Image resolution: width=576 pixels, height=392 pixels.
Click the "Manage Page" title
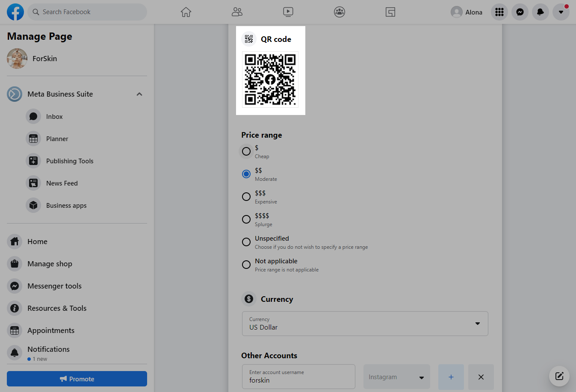click(x=40, y=36)
